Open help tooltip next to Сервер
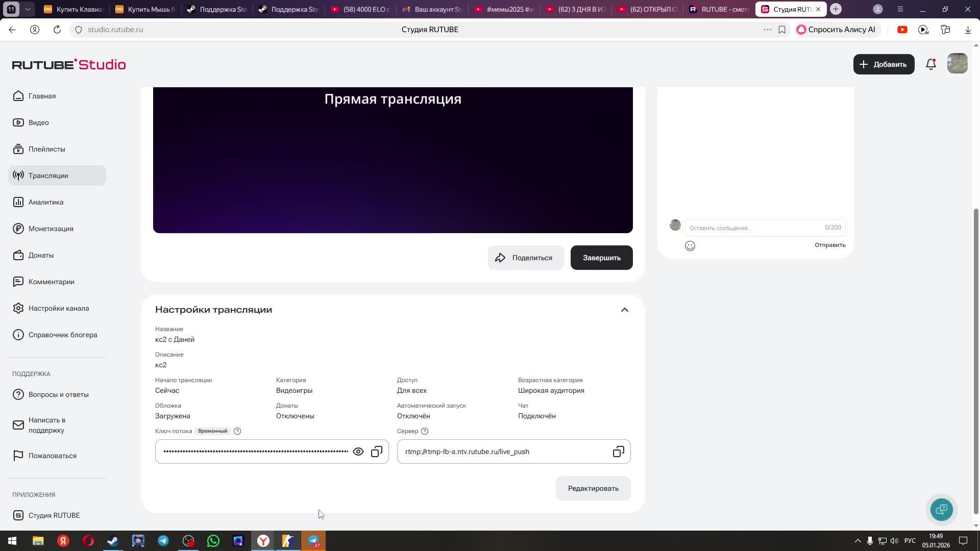Image resolution: width=980 pixels, height=551 pixels. click(425, 431)
